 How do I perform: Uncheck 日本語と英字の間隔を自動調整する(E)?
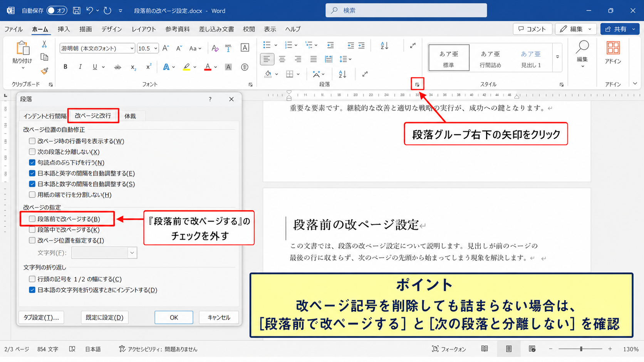coord(32,173)
